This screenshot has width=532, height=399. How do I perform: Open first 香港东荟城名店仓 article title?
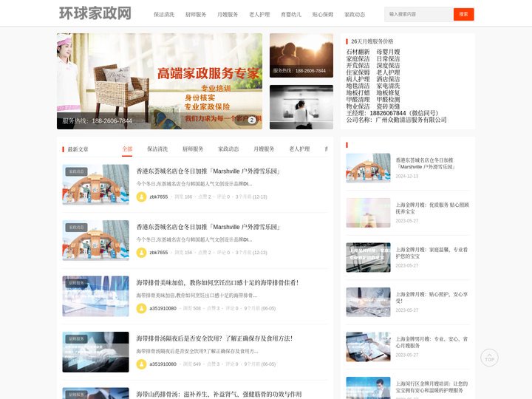coord(208,171)
